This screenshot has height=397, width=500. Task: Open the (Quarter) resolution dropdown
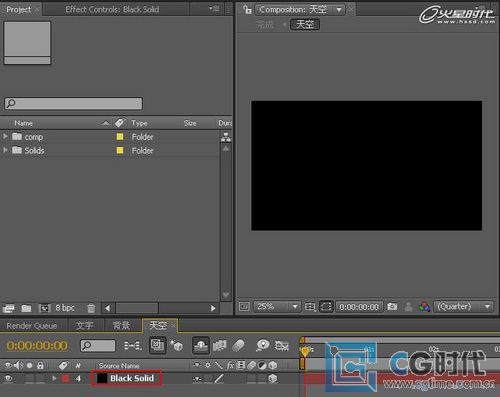[464, 306]
